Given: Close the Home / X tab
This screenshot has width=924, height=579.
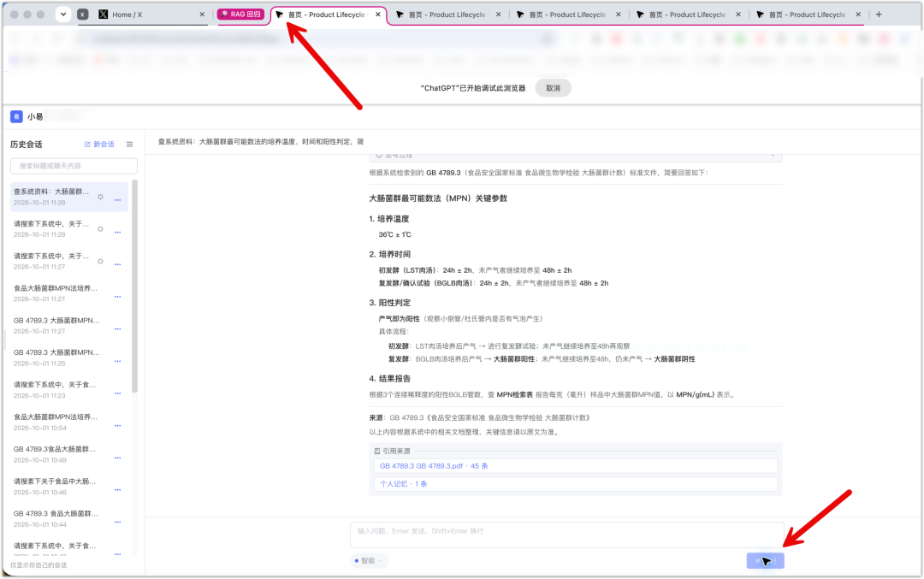Looking at the screenshot, I should (x=202, y=15).
